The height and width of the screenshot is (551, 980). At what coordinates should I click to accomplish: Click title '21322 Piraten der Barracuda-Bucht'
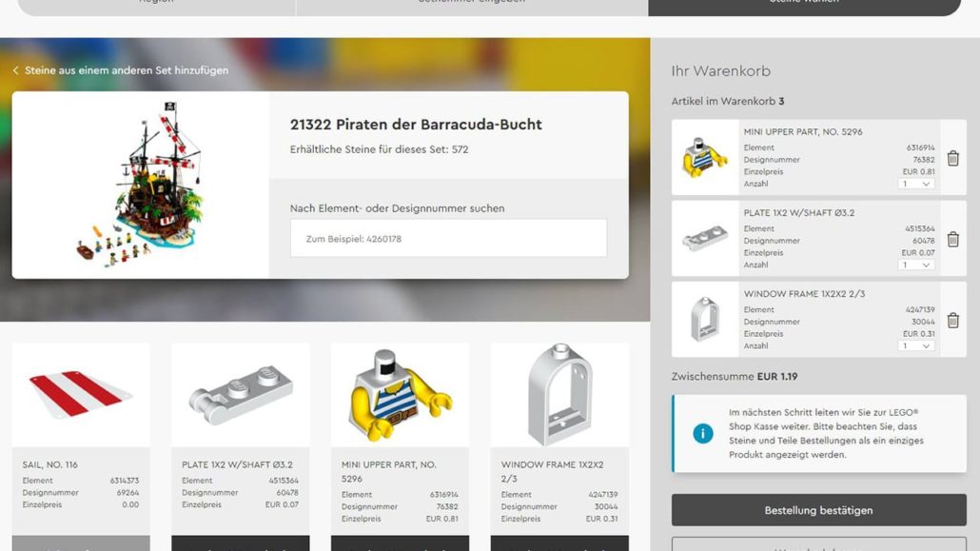click(x=416, y=125)
